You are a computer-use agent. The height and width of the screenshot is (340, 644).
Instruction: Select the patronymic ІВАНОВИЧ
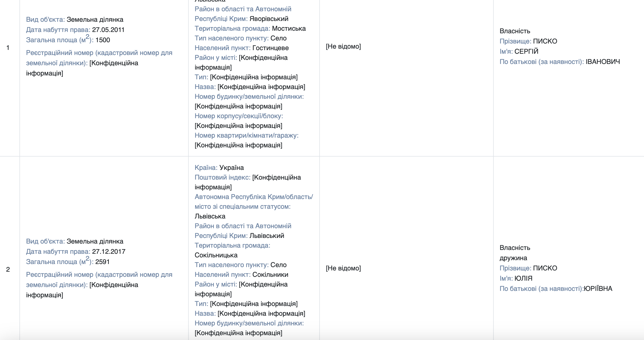point(603,62)
